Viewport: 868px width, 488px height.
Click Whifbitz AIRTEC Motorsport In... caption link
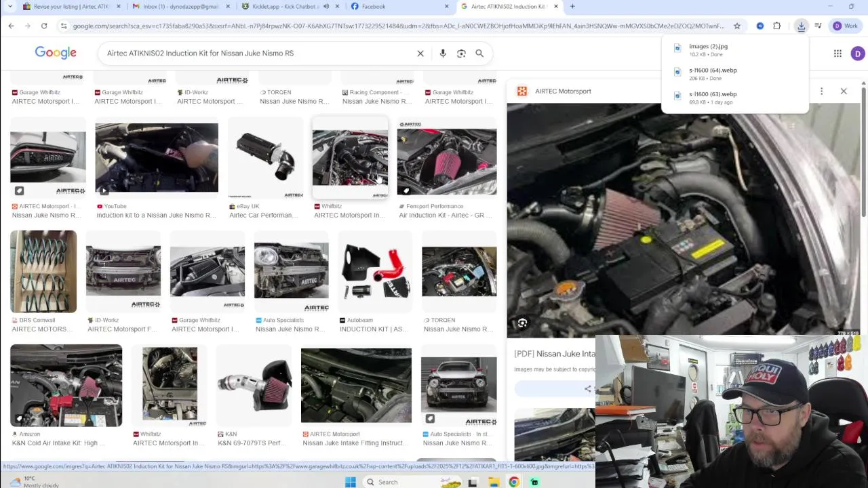(x=350, y=215)
